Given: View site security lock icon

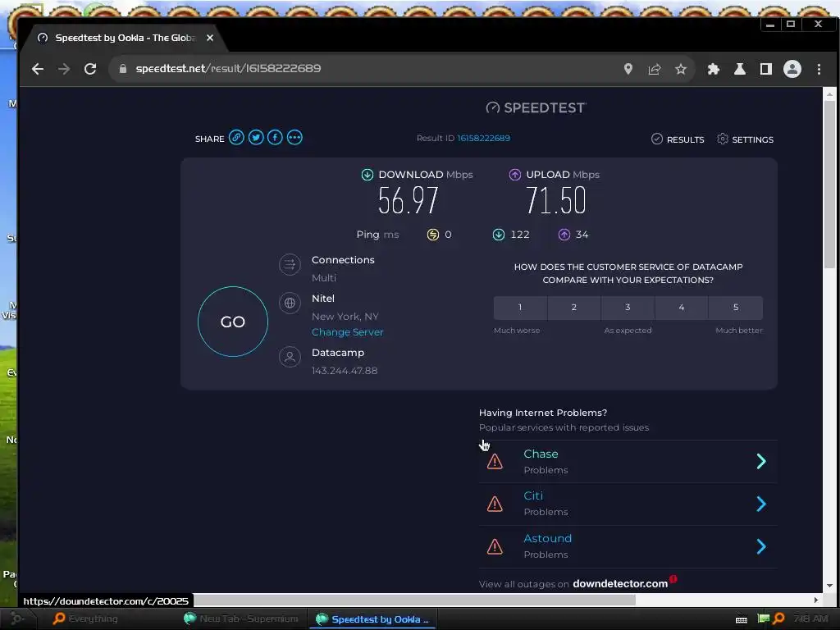Looking at the screenshot, I should [x=123, y=69].
